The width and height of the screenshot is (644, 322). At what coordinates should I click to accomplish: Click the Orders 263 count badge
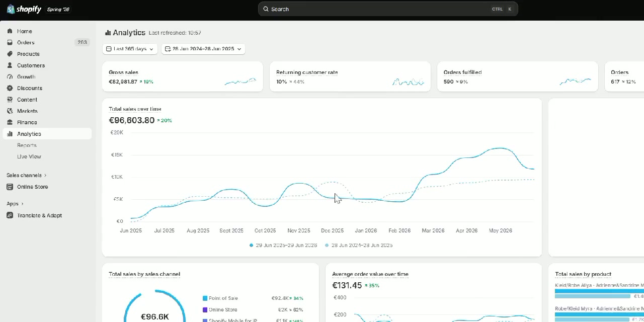[x=82, y=43]
